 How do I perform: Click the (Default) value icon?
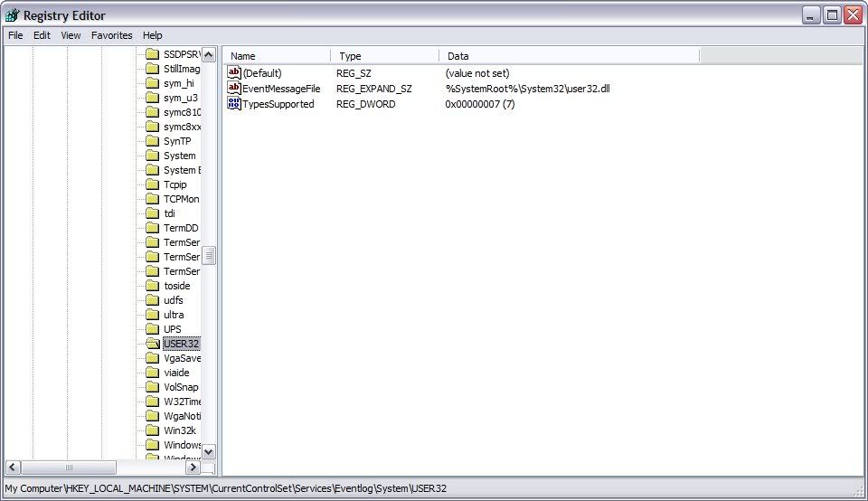(x=234, y=72)
